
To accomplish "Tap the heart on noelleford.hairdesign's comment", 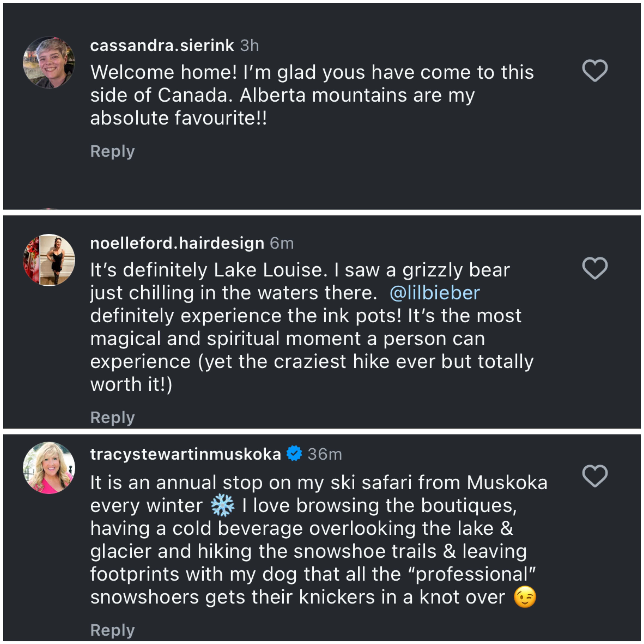I will click(x=595, y=268).
